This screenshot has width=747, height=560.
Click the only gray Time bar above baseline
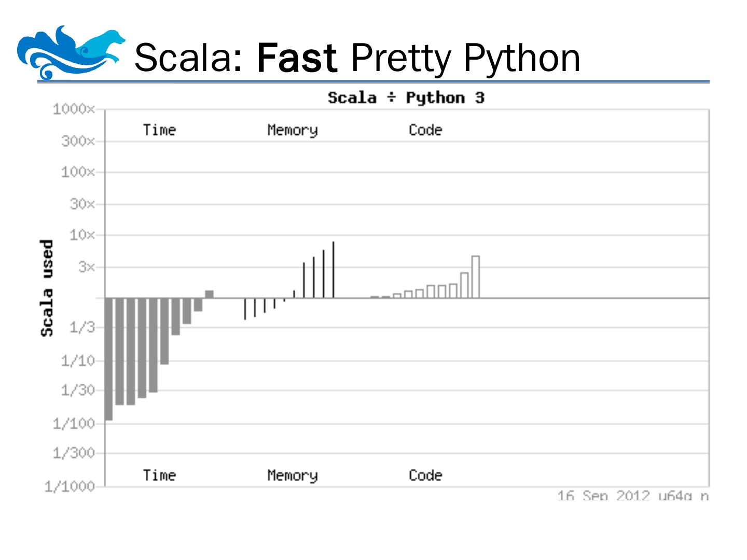click(x=209, y=294)
